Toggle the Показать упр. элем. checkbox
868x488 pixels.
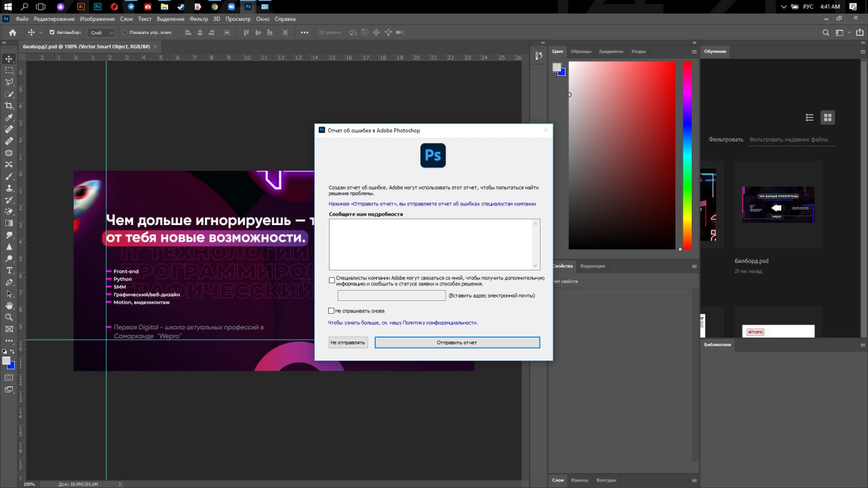124,33
